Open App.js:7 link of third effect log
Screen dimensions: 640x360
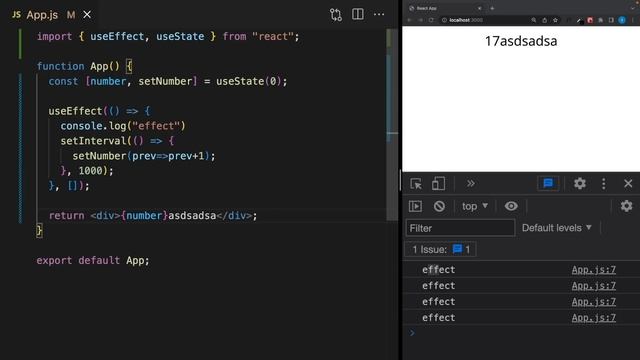[593, 302]
